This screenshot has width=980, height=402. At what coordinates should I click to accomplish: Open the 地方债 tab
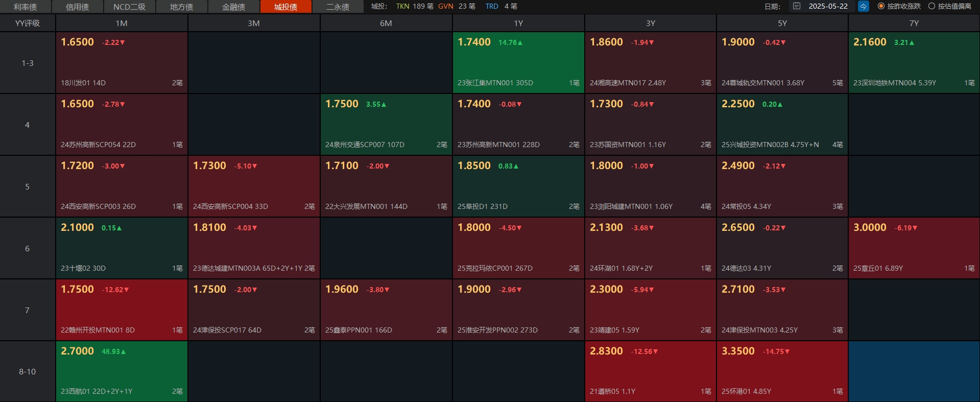point(182,7)
